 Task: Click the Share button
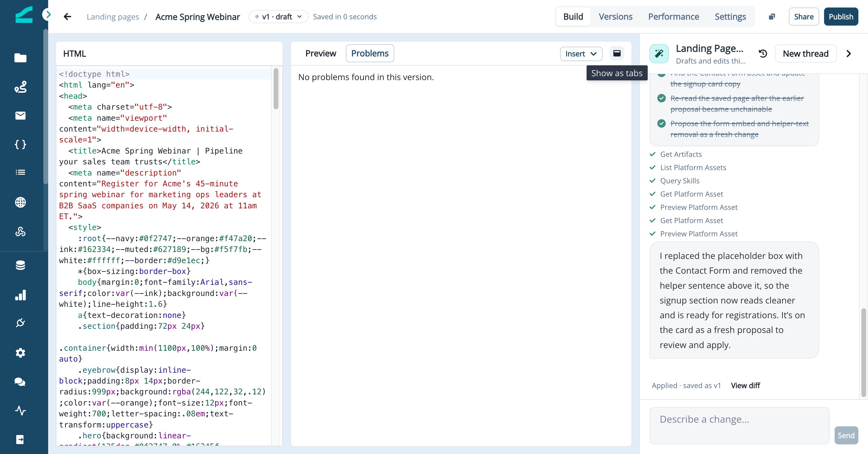click(x=804, y=17)
